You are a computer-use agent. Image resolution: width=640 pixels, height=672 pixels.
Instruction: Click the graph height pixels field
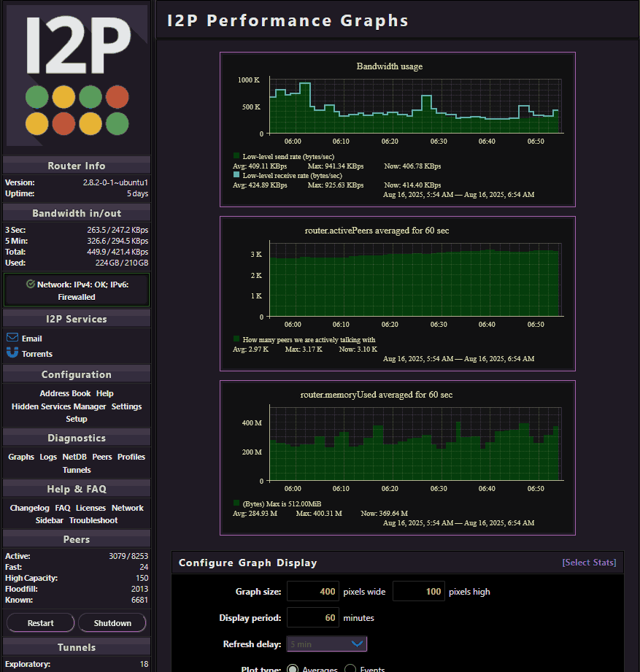[419, 592]
